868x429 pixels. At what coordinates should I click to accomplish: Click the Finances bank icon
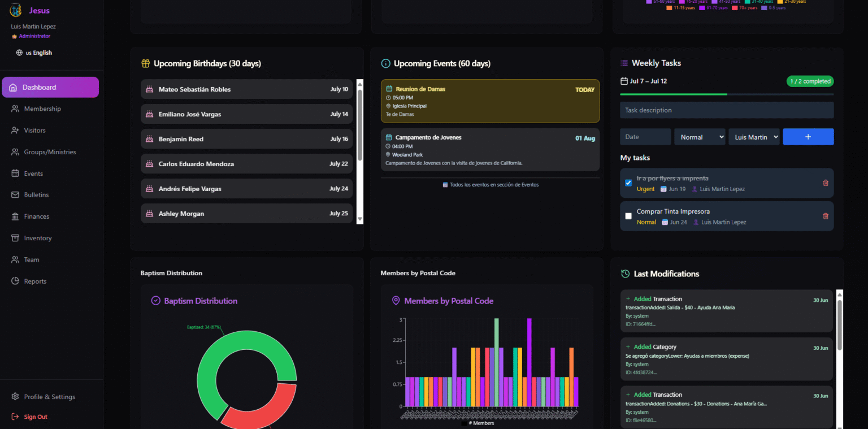(x=15, y=216)
